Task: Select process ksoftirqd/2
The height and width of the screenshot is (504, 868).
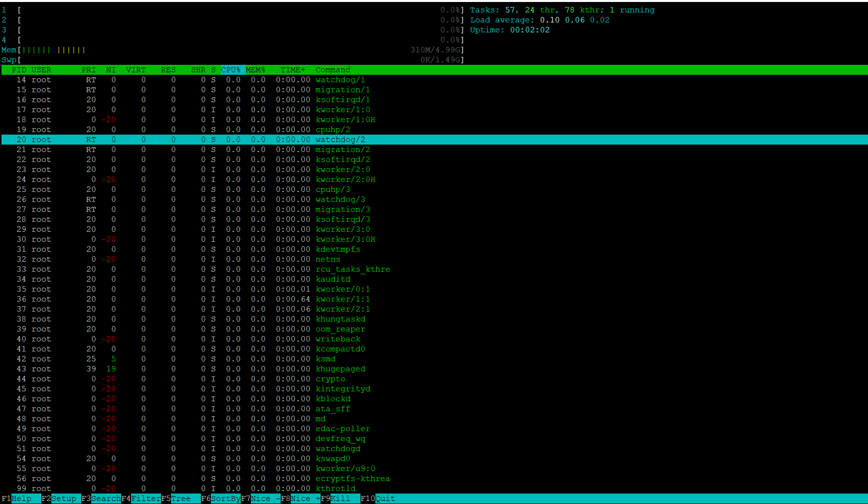Action: [x=434, y=160]
